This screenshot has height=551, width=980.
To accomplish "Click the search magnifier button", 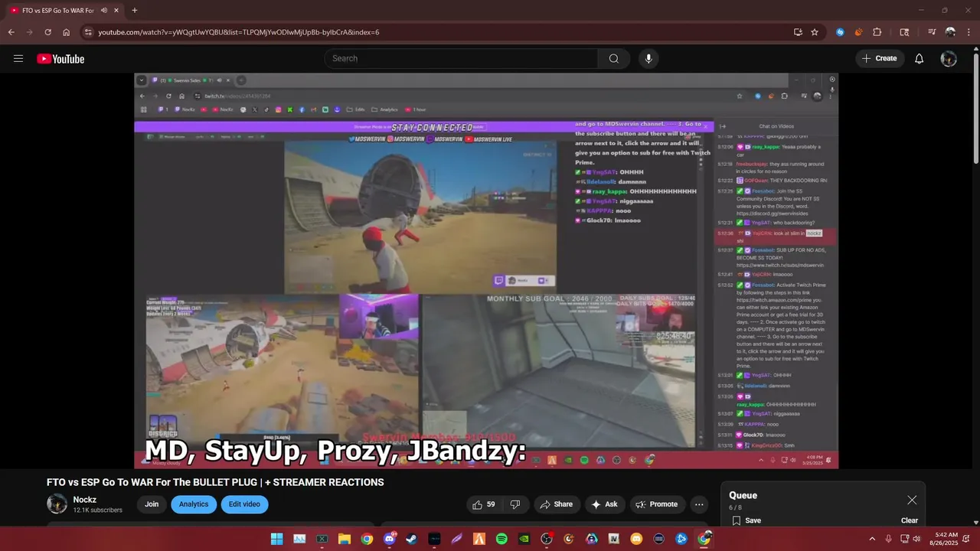I will tap(614, 59).
